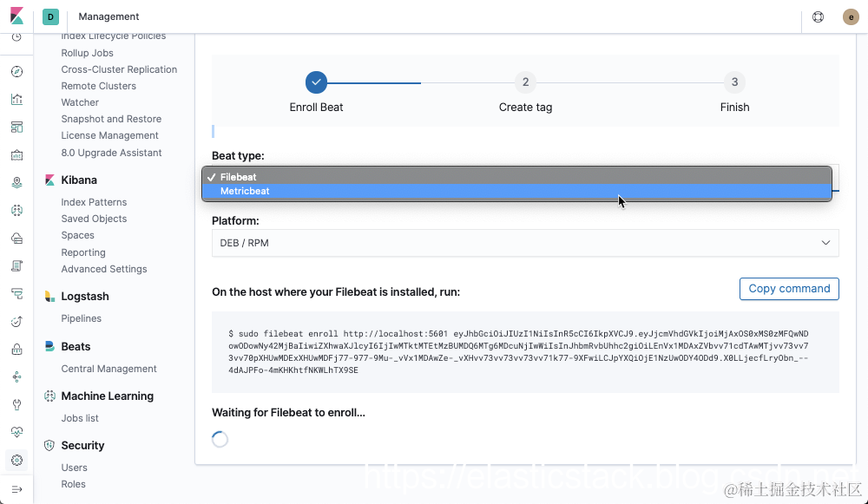Open the Uptime icon in the side nav

coord(16,322)
